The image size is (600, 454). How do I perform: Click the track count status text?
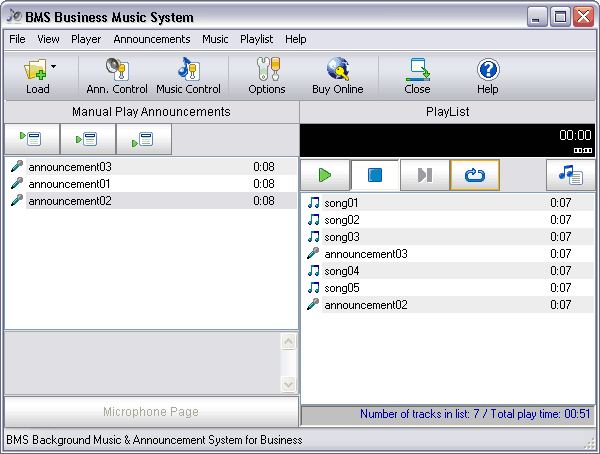point(475,414)
